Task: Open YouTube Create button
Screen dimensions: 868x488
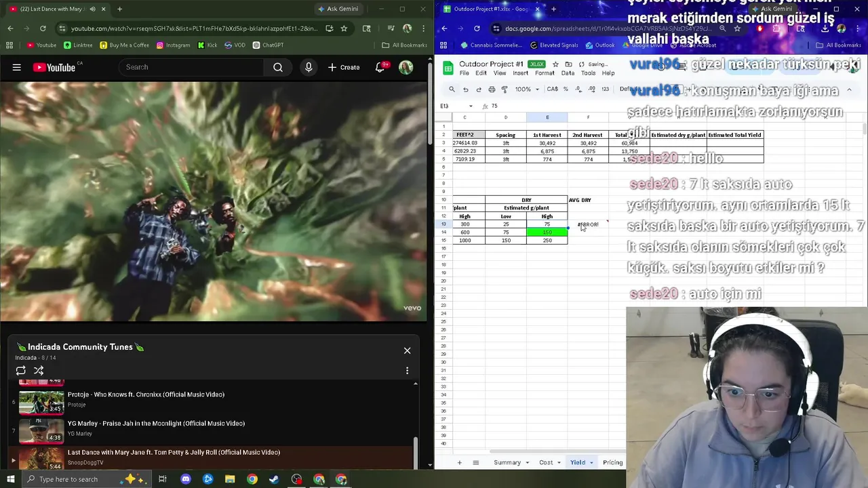Action: 344,67
